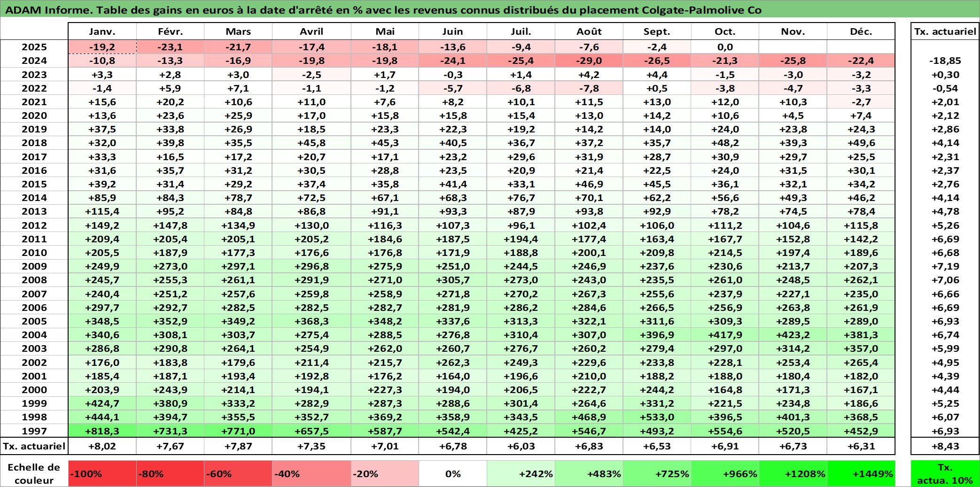Click the -19,2 cell for Janv. 2025
Viewport: 980px width, 487px height.
[102, 47]
